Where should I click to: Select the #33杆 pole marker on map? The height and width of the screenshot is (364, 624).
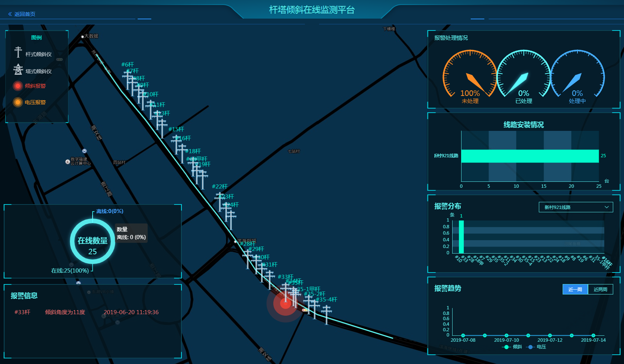(286, 291)
